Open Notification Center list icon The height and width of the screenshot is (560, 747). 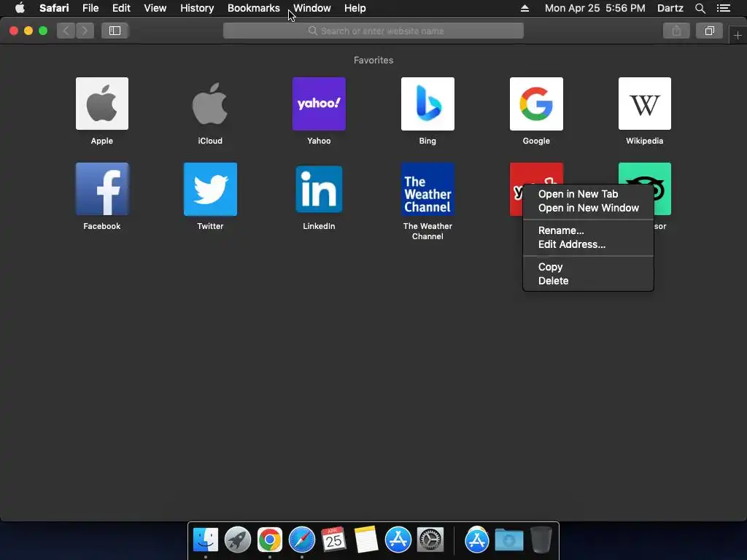[724, 8]
